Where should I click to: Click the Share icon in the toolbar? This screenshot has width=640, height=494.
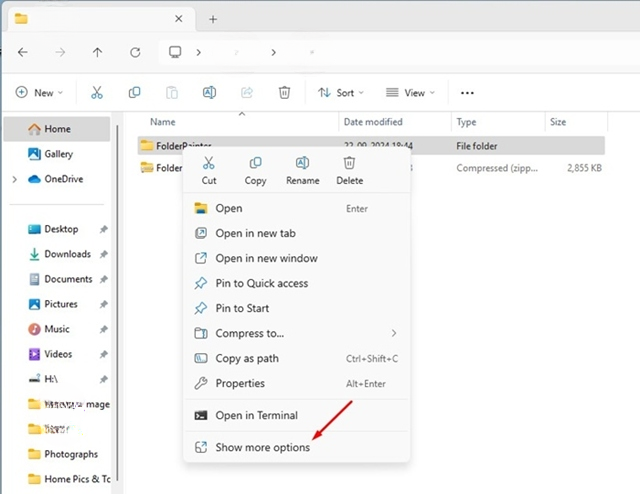click(247, 93)
